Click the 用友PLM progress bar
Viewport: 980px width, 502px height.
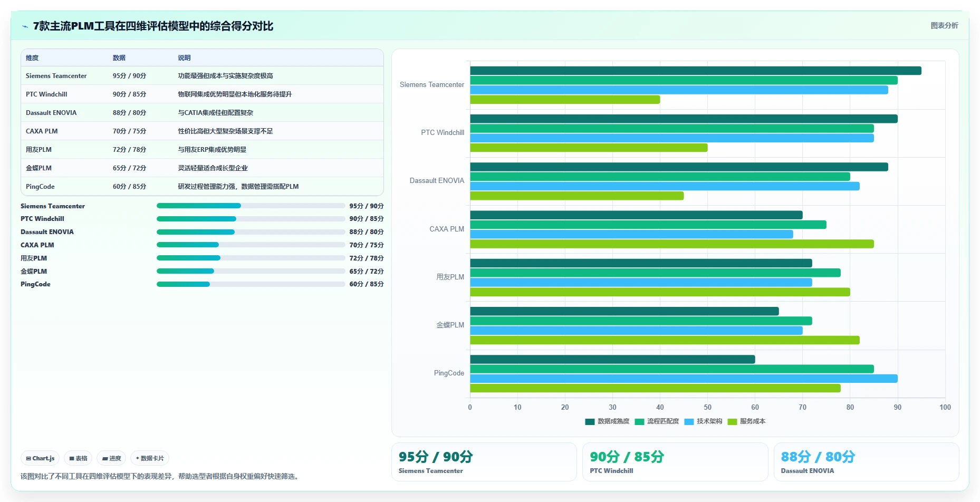coord(251,258)
